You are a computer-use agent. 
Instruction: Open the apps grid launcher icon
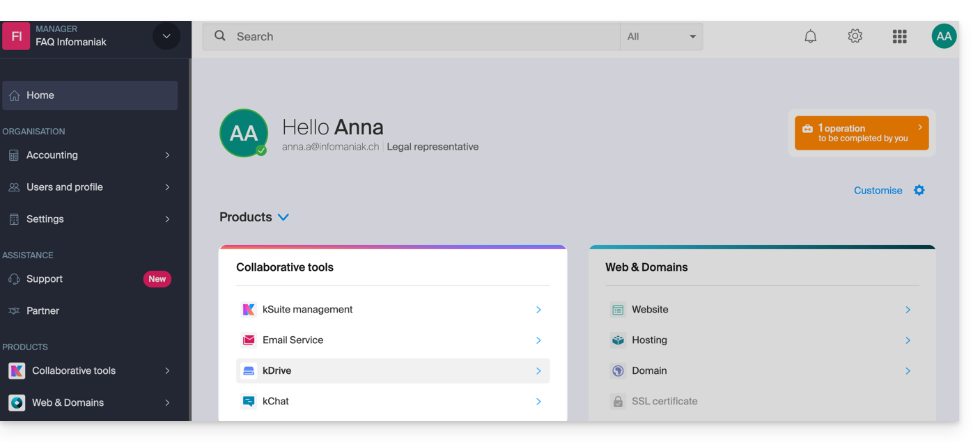(899, 37)
